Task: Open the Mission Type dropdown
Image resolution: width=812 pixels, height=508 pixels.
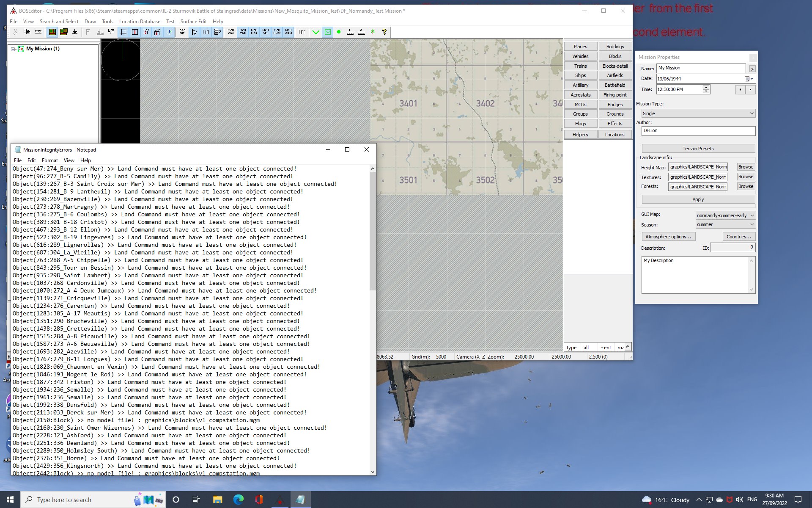Action: [x=698, y=113]
